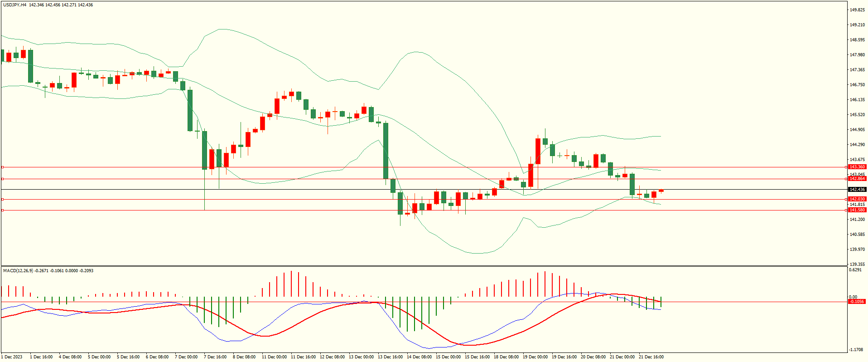
Task: Select the horizontal line at 142.030
Action: [424, 199]
